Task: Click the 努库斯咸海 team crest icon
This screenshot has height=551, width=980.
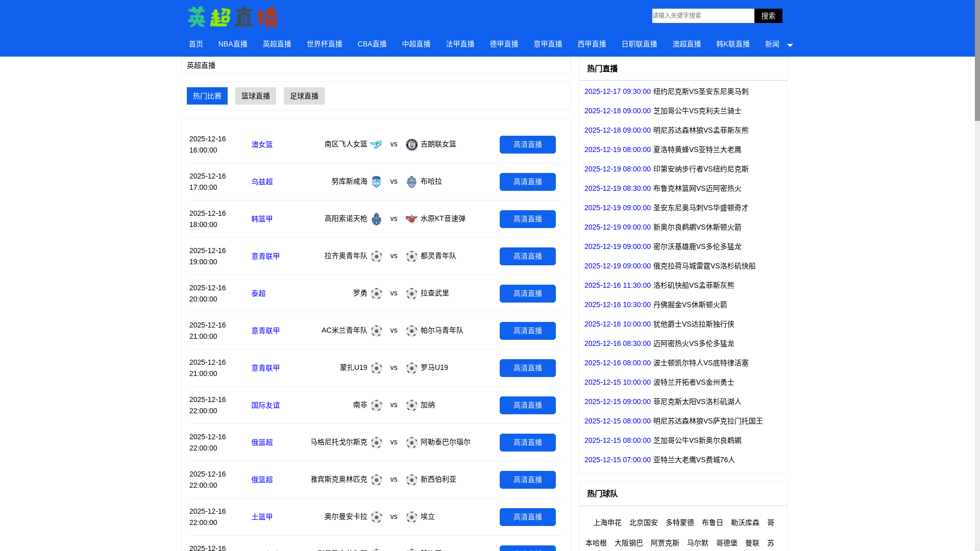Action: pos(376,182)
